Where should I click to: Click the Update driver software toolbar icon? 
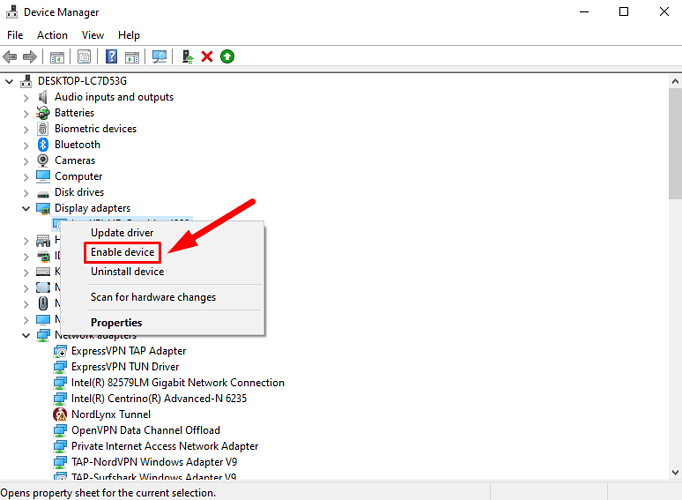pos(187,57)
